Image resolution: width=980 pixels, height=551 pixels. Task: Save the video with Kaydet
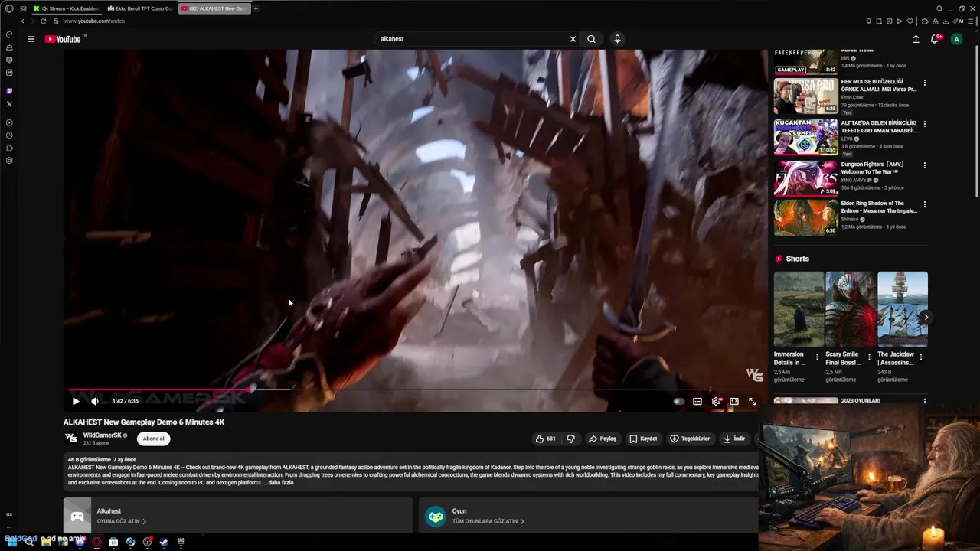[643, 439]
